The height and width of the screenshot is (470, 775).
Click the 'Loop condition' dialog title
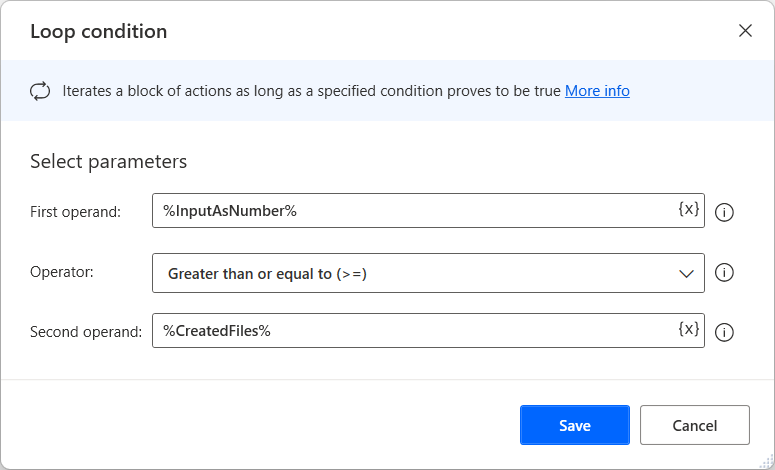(98, 31)
